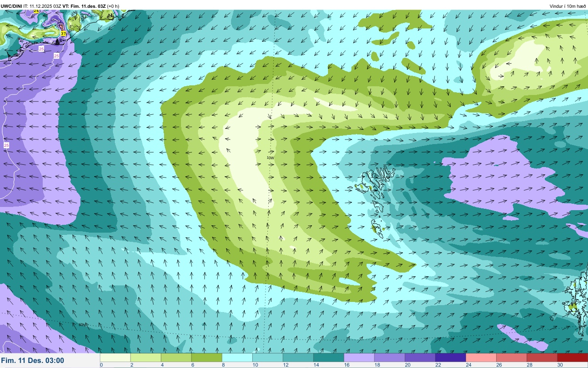Screen dimensions: 588x368
Task: Click the 2–4 m/s light green legend swatch
Action: point(146,357)
